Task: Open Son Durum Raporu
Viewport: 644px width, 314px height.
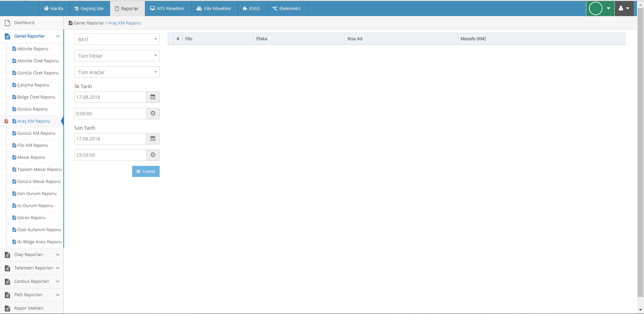Action: tap(37, 194)
